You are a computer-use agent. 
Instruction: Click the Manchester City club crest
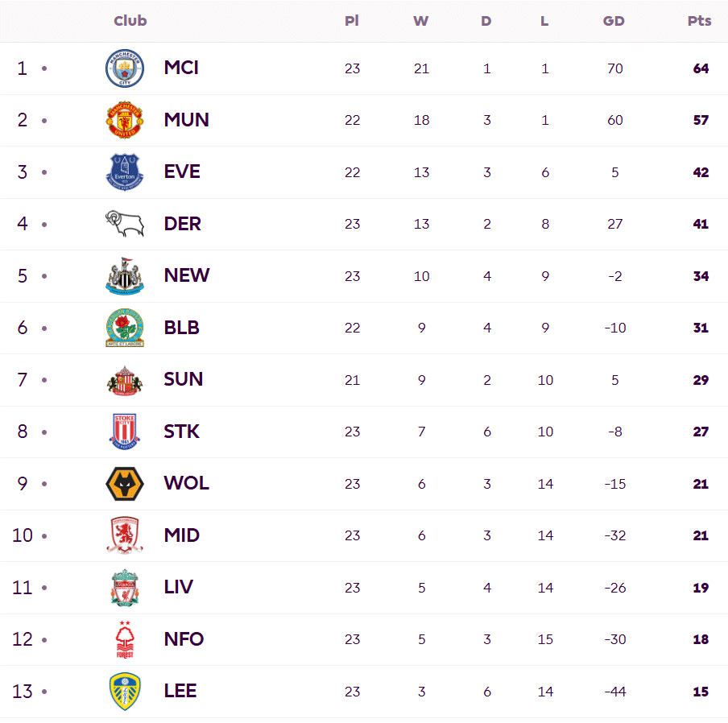pos(125,68)
